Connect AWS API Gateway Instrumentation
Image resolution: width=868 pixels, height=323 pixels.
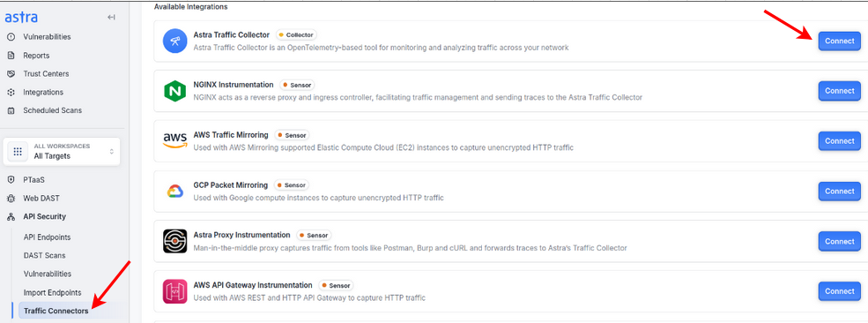pyautogui.click(x=839, y=291)
